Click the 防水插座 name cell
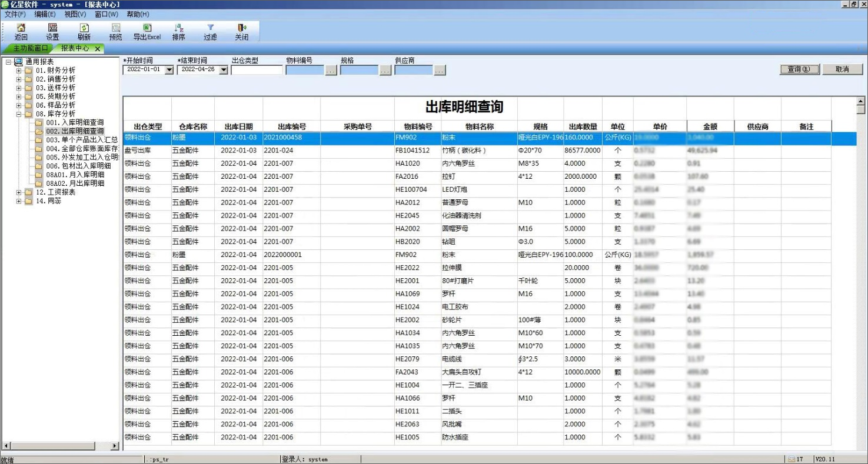Image resolution: width=868 pixels, height=464 pixels. 480,438
